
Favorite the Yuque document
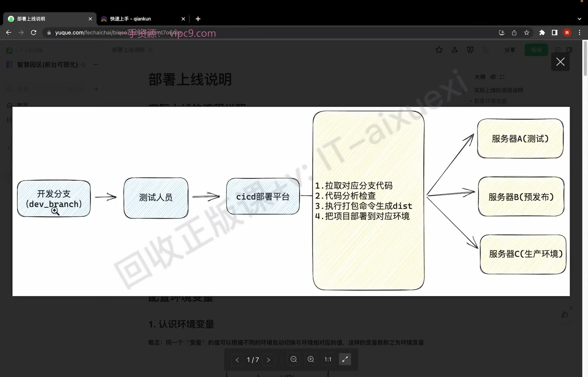[x=439, y=50]
